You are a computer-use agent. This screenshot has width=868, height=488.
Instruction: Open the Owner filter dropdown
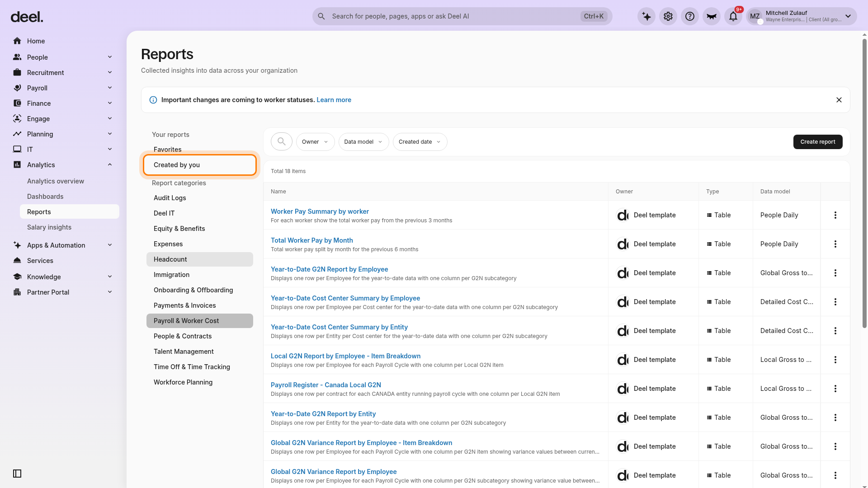coord(315,142)
